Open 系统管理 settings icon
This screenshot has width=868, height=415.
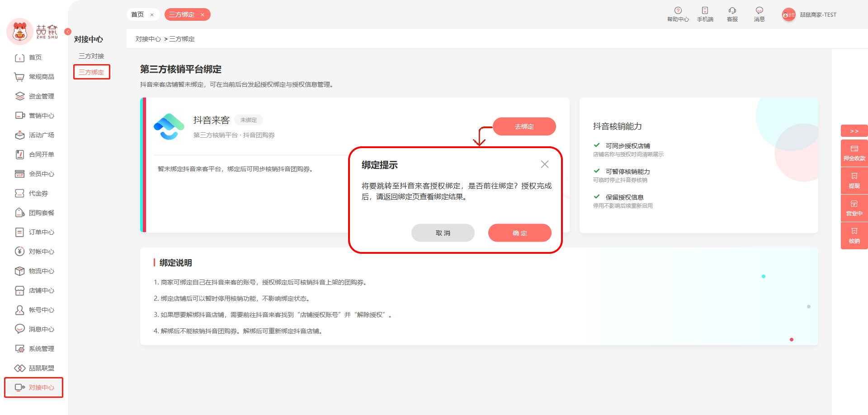pyautogui.click(x=19, y=349)
